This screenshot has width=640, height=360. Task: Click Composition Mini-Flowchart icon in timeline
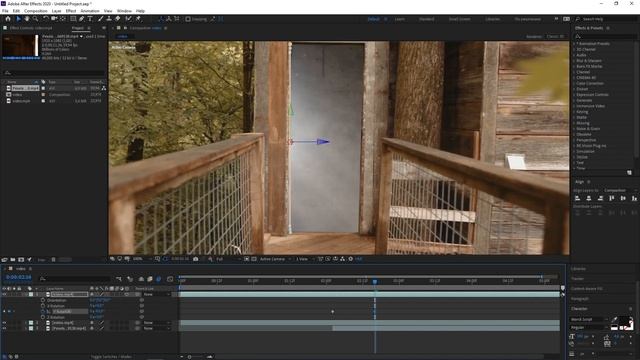119,279
